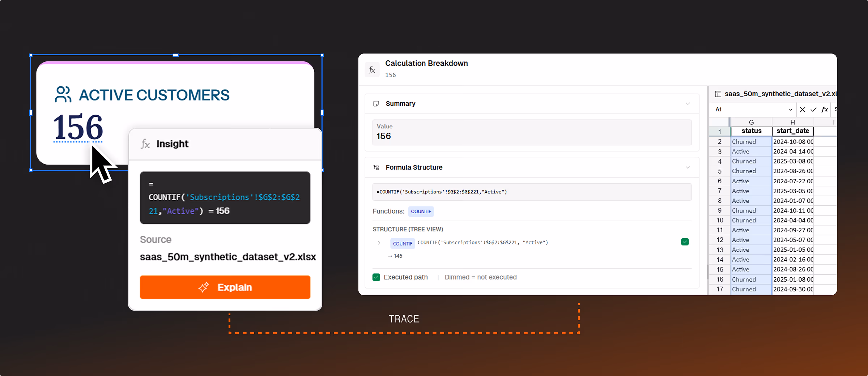Click the COUNTIF badge in the tree view
The width and height of the screenshot is (868, 376).
[403, 243]
